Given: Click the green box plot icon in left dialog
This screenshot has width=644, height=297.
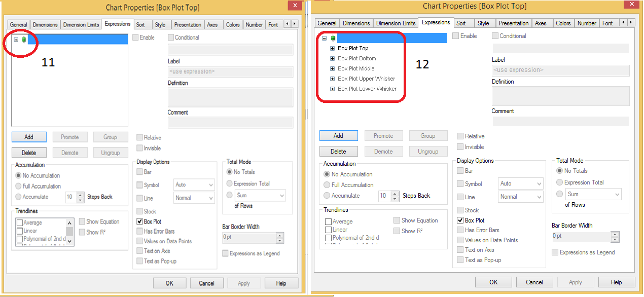Looking at the screenshot, I should [x=24, y=40].
